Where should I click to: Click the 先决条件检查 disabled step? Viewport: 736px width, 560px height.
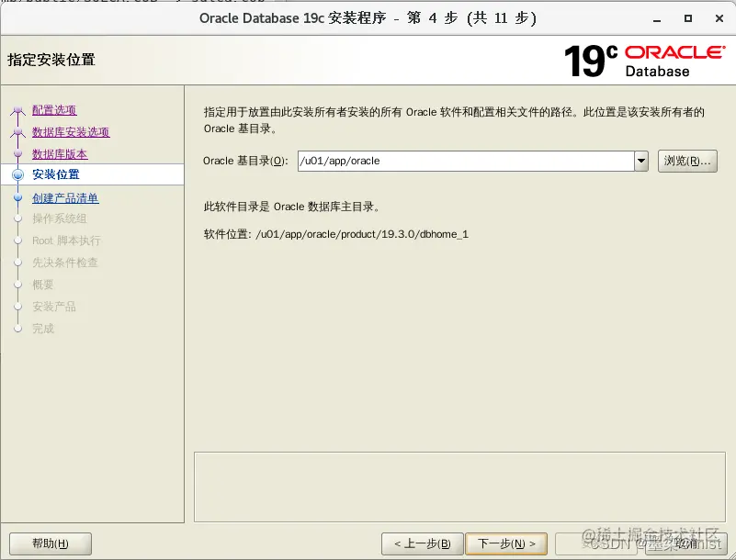pos(64,263)
